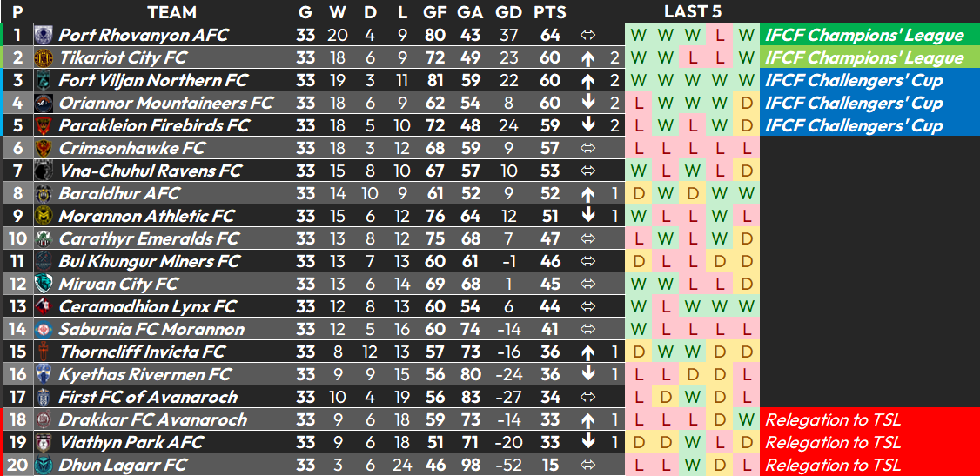Viewport: 980px width, 476px height.
Task: Click the Saburnia FC Morannon crest icon
Action: pos(44,329)
